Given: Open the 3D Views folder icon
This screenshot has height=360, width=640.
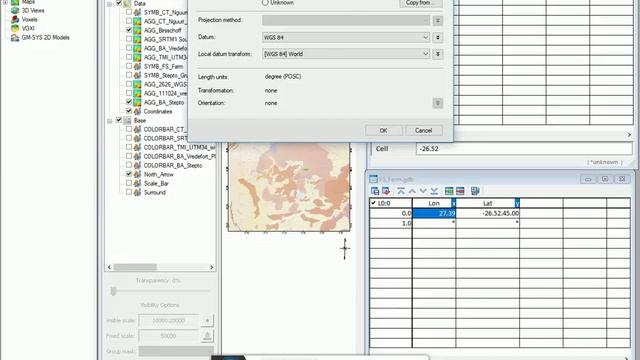Looking at the screenshot, I should 15,11.
